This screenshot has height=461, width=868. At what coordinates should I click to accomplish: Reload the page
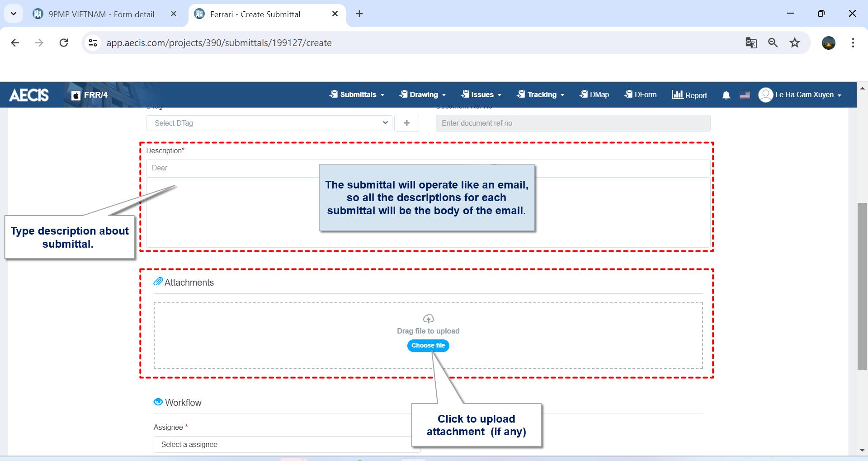click(64, 43)
